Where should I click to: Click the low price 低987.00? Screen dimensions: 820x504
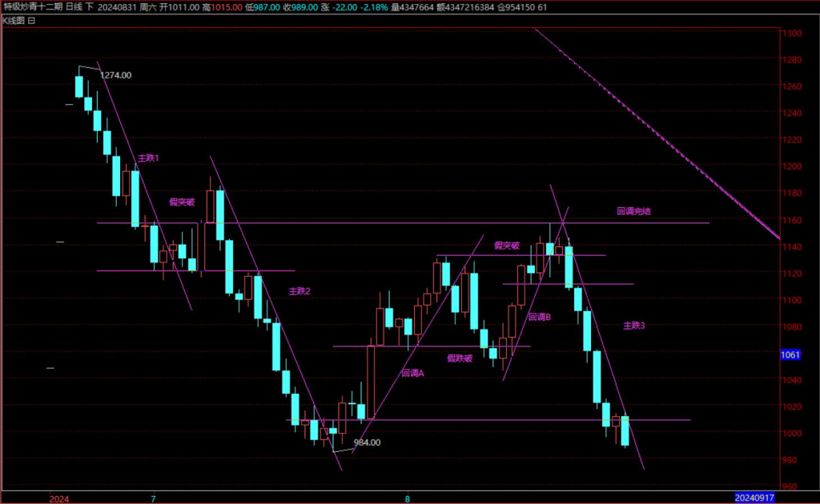(263, 7)
